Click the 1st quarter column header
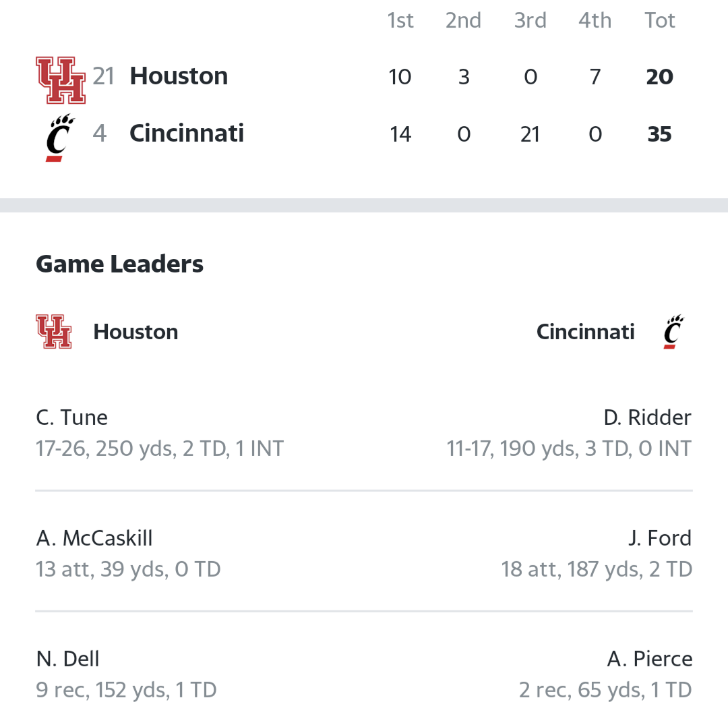This screenshot has height=727, width=728. [400, 20]
